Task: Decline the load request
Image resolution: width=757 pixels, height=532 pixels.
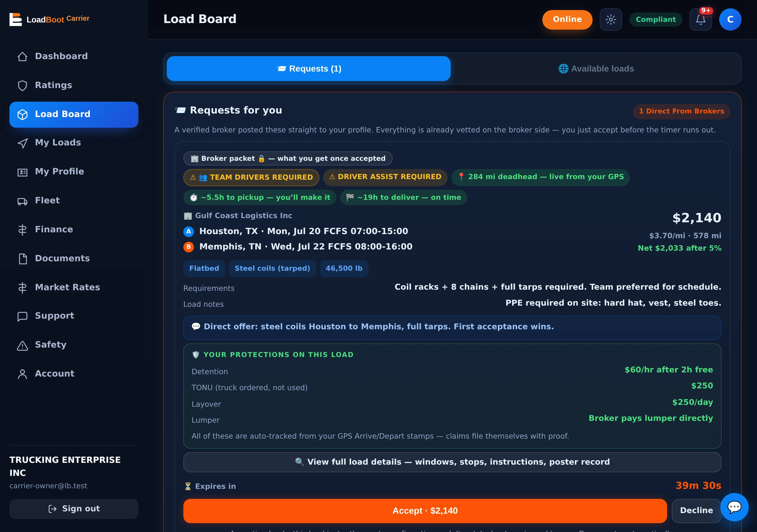Action: point(696,511)
